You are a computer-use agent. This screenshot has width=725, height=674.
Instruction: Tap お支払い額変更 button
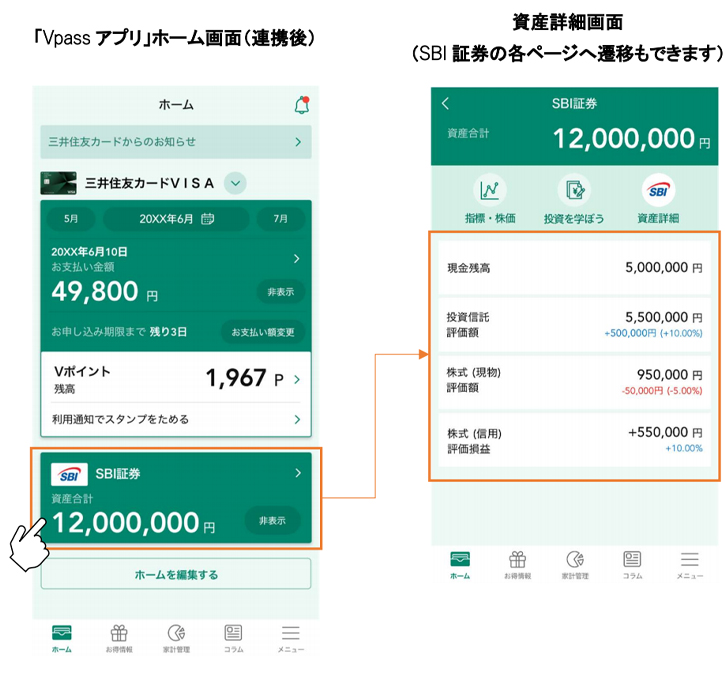[x=263, y=332]
